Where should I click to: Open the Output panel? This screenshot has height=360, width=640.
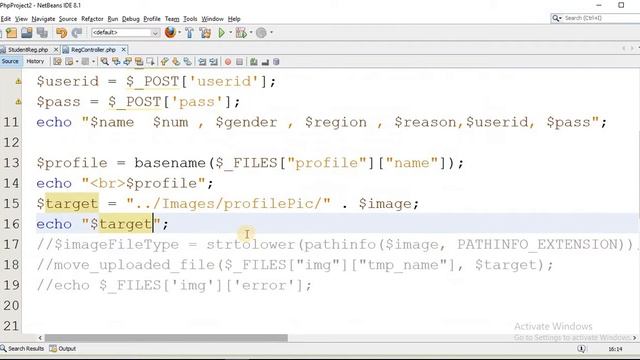click(63, 349)
